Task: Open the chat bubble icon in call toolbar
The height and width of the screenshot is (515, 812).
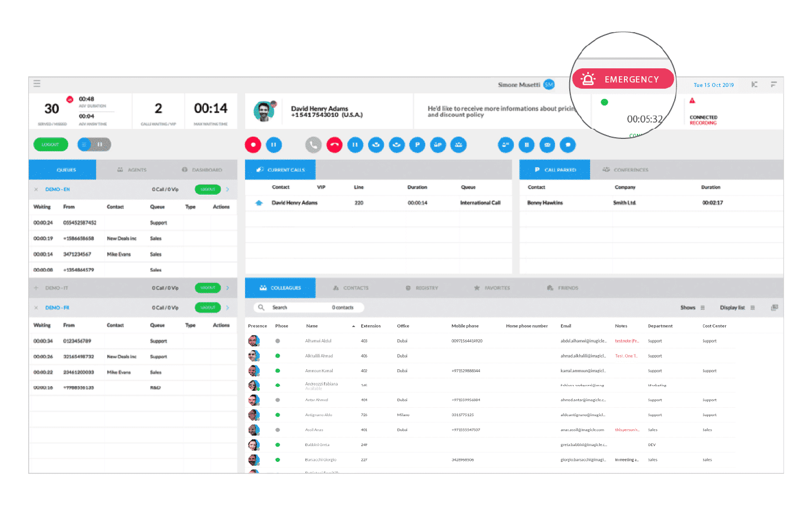Action: (x=567, y=145)
